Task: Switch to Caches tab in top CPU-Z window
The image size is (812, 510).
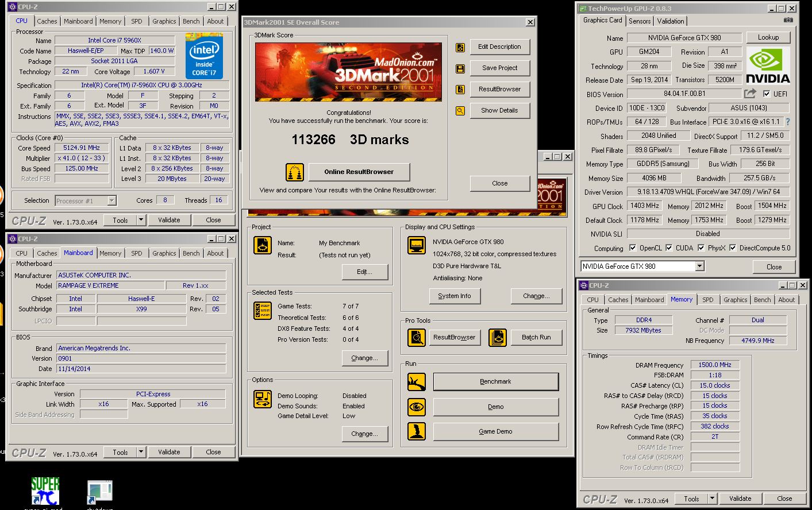Action: click(47, 21)
